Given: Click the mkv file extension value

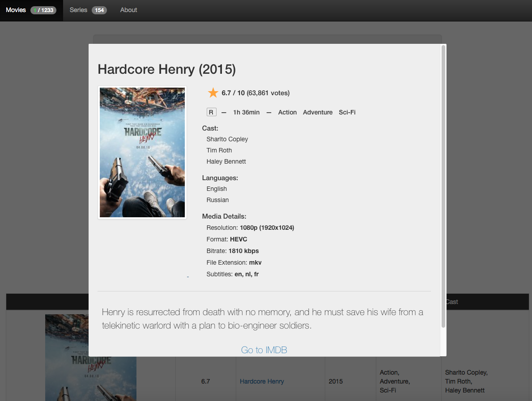Looking at the screenshot, I should tap(255, 263).
